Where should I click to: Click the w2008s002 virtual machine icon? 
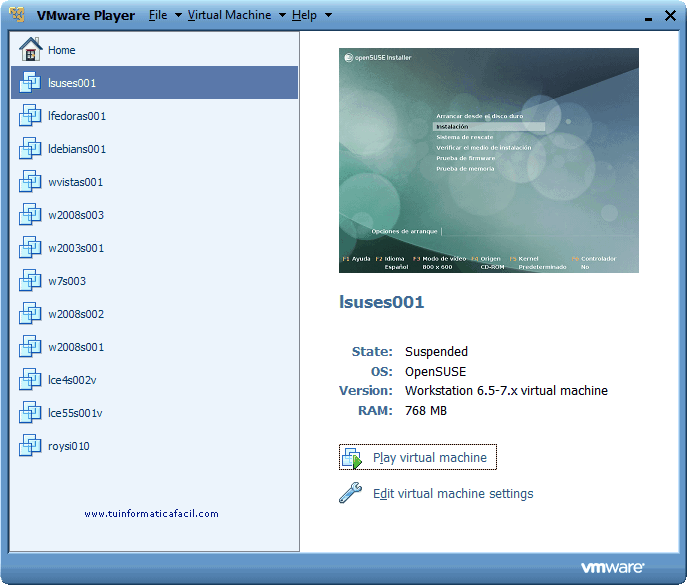tap(30, 313)
